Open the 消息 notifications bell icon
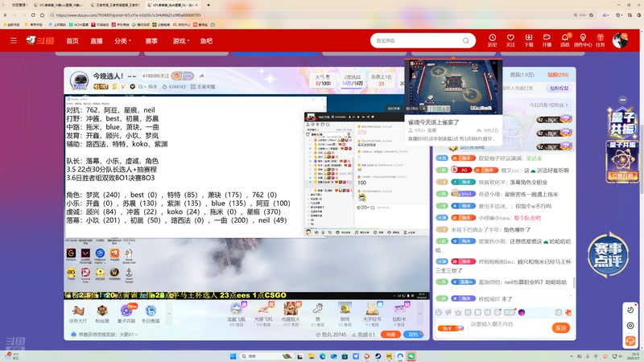This screenshot has width=644, height=362. pyautogui.click(x=565, y=40)
